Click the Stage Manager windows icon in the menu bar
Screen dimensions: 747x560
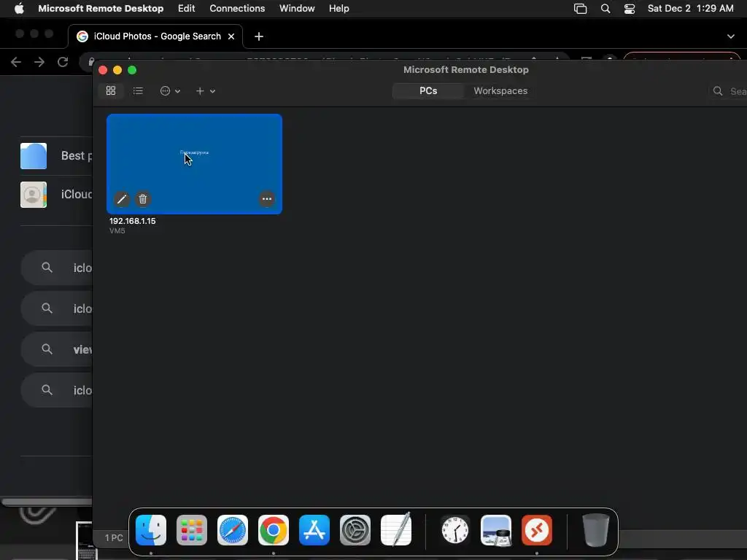pyautogui.click(x=580, y=9)
